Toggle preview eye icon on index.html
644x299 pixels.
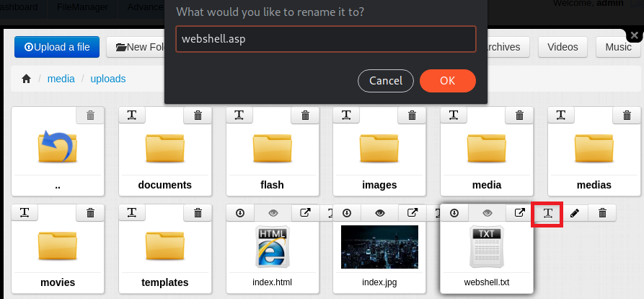click(273, 213)
